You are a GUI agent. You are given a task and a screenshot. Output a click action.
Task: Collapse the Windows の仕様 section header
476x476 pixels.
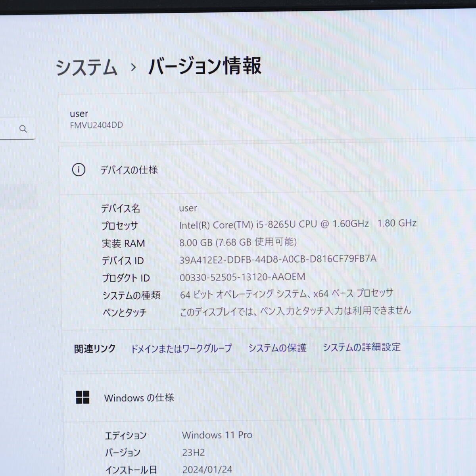coord(270,397)
